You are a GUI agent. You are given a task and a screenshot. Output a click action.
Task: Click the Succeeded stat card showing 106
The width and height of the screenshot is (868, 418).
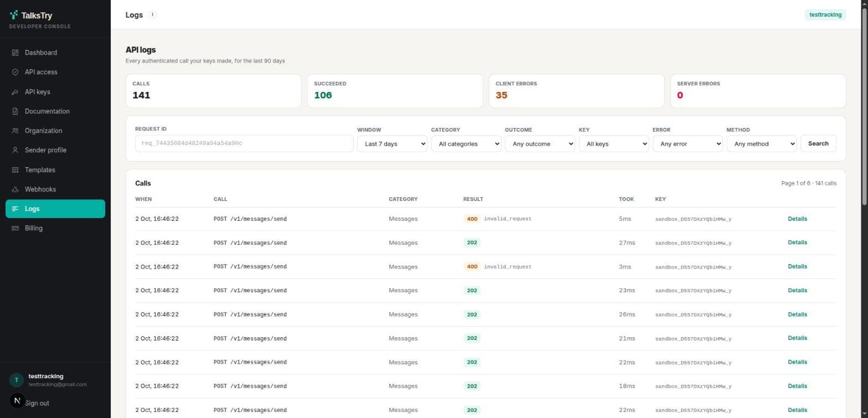coord(395,91)
